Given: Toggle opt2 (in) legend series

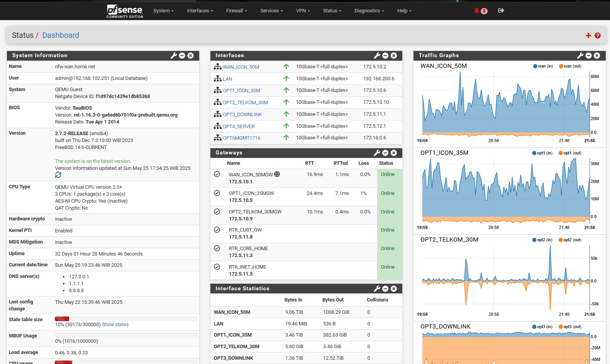Looking at the screenshot, I should pos(542,240).
